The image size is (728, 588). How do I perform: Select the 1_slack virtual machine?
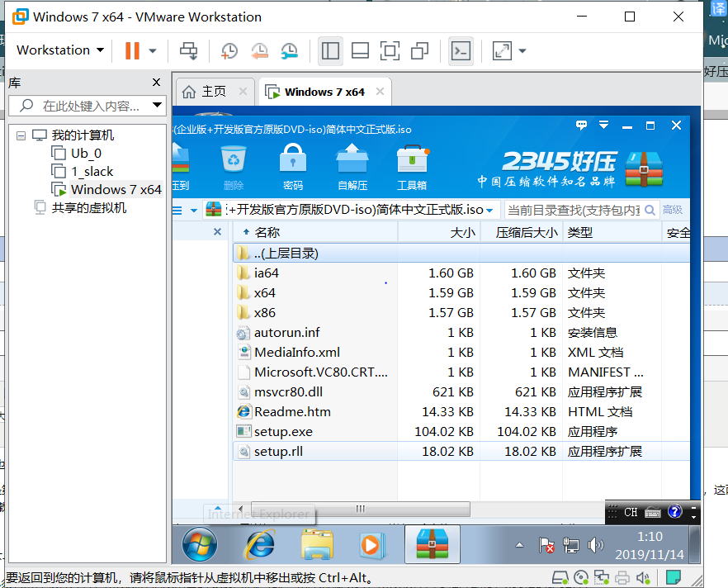click(92, 172)
